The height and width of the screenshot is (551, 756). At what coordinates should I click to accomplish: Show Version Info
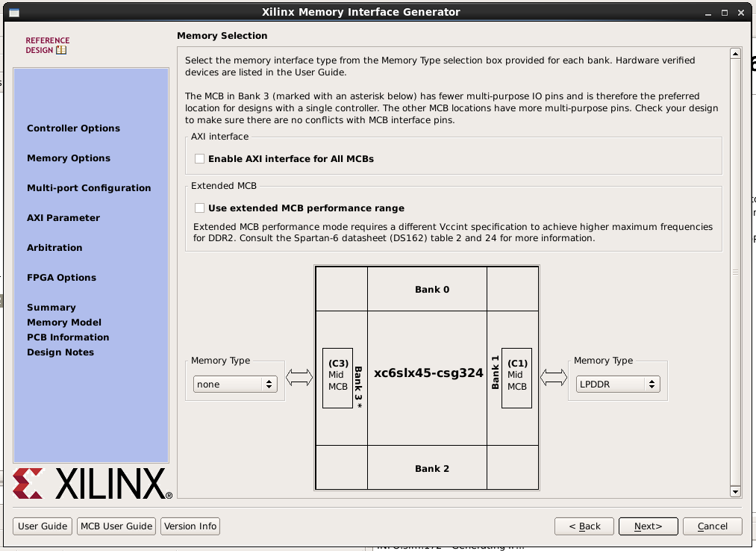(x=190, y=526)
